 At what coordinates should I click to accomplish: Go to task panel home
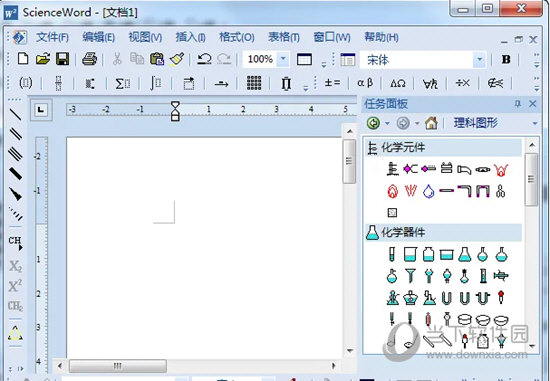431,123
